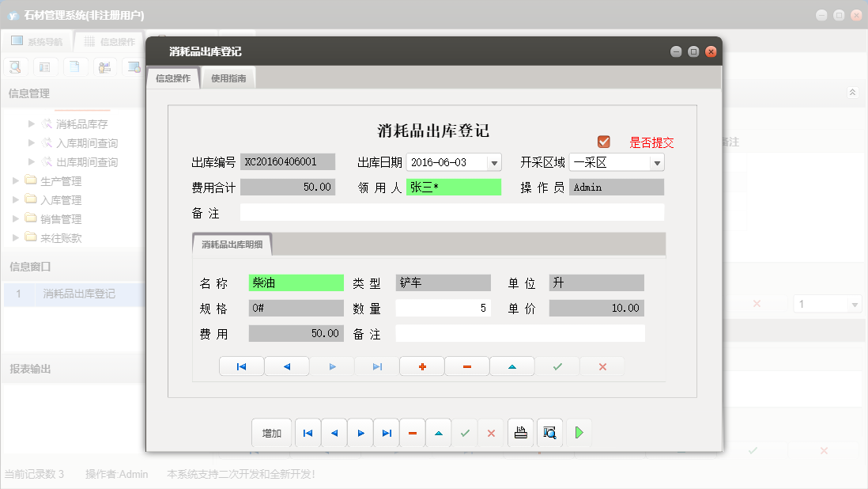Click first record navigation icon in bottom toolbar
This screenshot has height=489, width=868.
(x=308, y=433)
